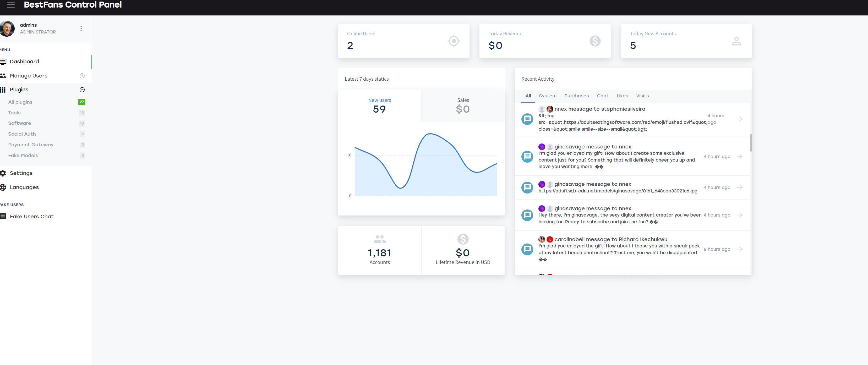Screen dimensions: 868x365
Task: Click the Recent Activity scrollbar thumb
Action: 751,143
